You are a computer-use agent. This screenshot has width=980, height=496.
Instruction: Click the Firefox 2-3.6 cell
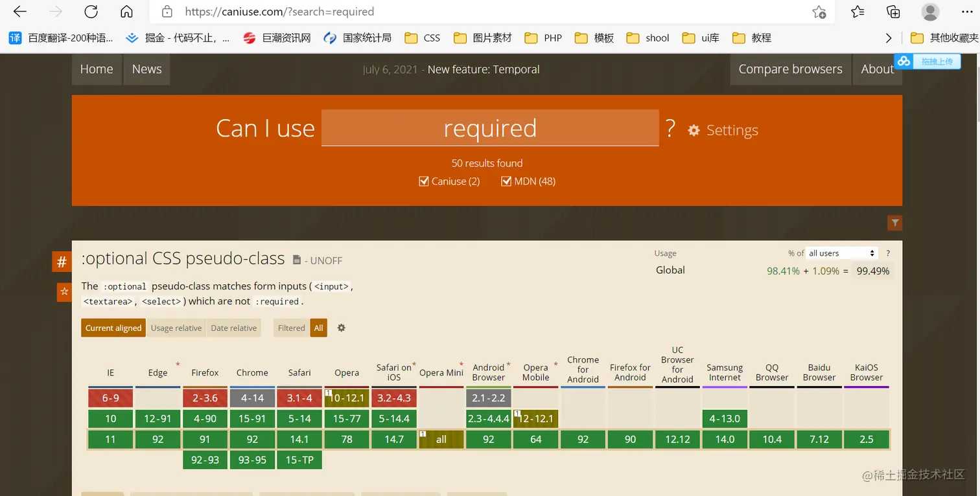[205, 398]
